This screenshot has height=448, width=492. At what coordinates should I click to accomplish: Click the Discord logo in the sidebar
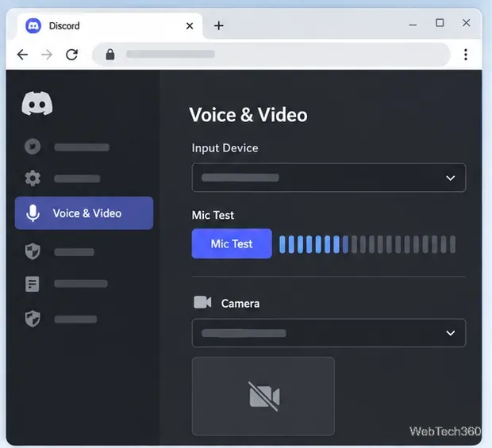click(37, 103)
